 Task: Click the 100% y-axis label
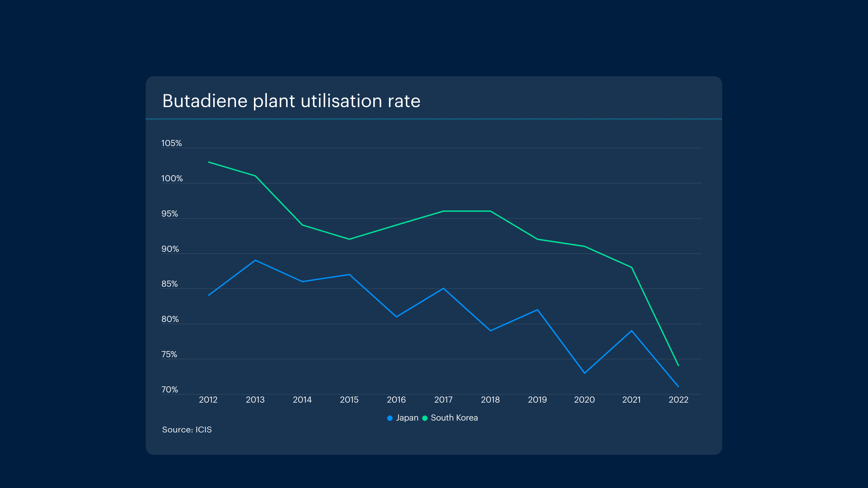click(172, 179)
